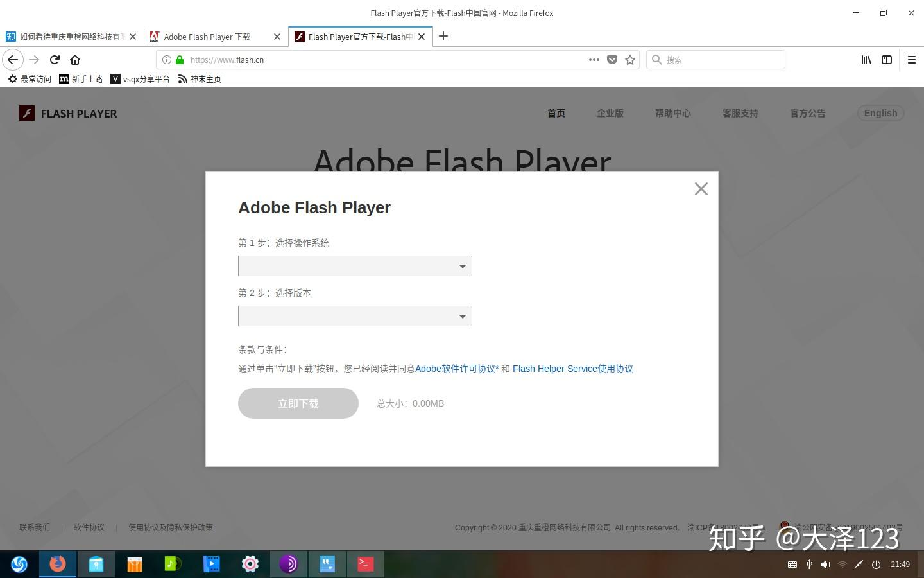The image size is (924, 578).
Task: Click the Flash Player logo icon
Action: [x=26, y=113]
